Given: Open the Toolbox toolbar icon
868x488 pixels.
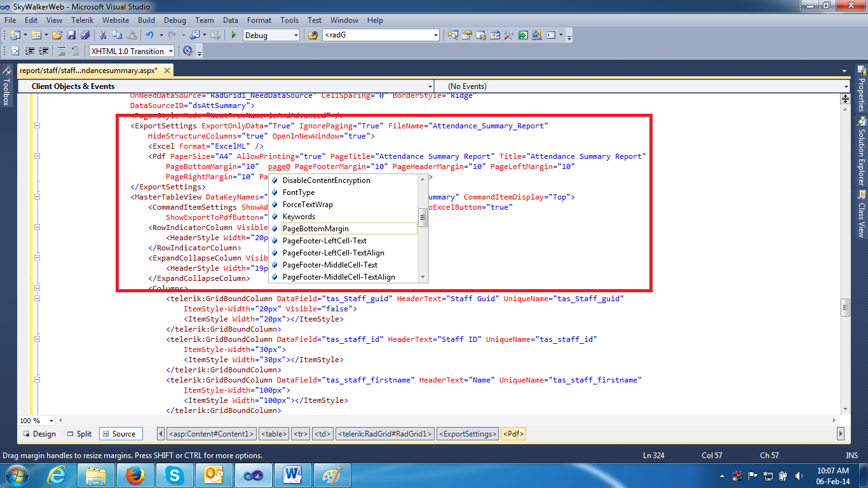Looking at the screenshot, I should tap(509, 35).
